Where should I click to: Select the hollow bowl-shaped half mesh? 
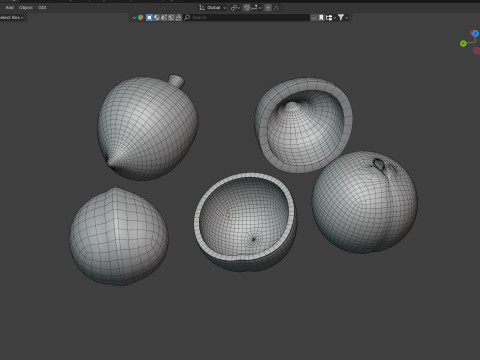pyautogui.click(x=246, y=222)
